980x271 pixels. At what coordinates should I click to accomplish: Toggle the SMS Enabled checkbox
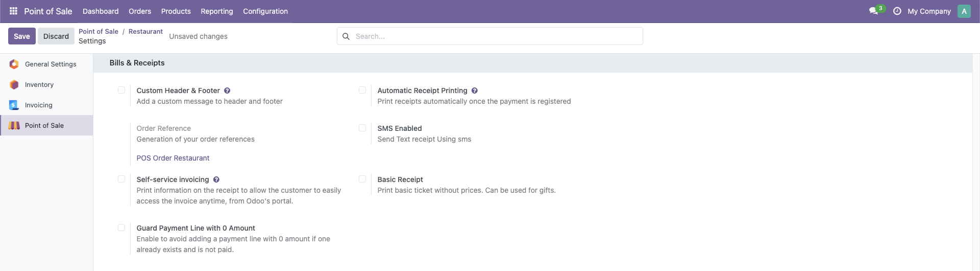coord(362,128)
